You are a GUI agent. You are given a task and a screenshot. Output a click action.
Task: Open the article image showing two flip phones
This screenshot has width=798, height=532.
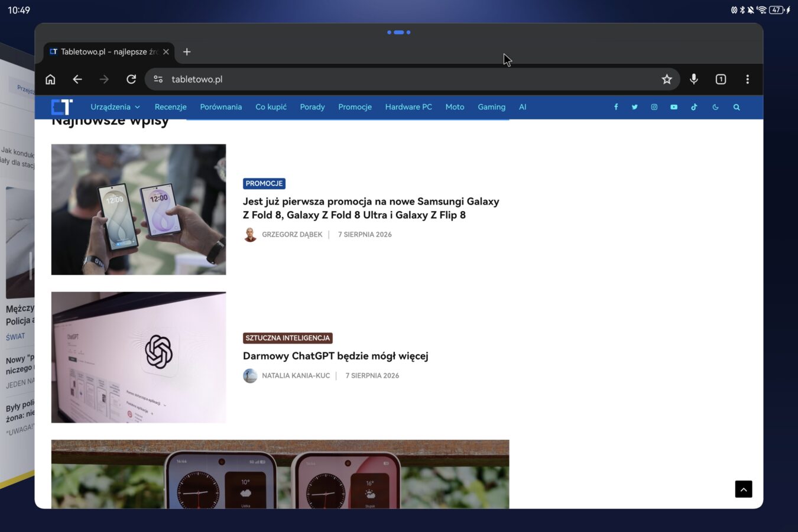280,474
